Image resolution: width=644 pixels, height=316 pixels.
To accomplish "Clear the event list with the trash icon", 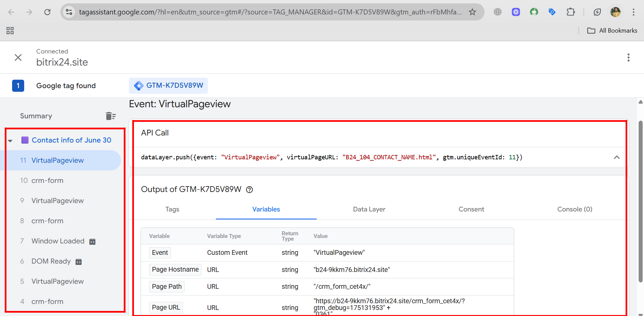I will (x=110, y=116).
